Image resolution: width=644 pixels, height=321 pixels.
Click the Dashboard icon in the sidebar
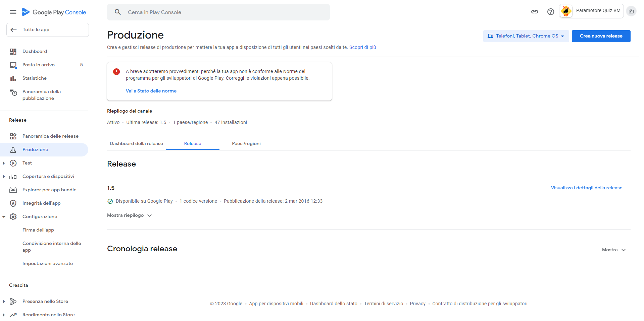(x=13, y=52)
